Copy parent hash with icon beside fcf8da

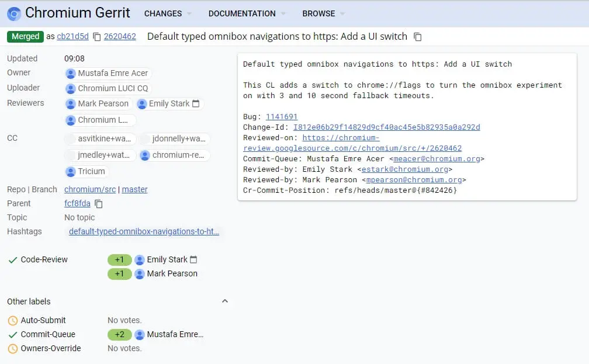click(98, 203)
